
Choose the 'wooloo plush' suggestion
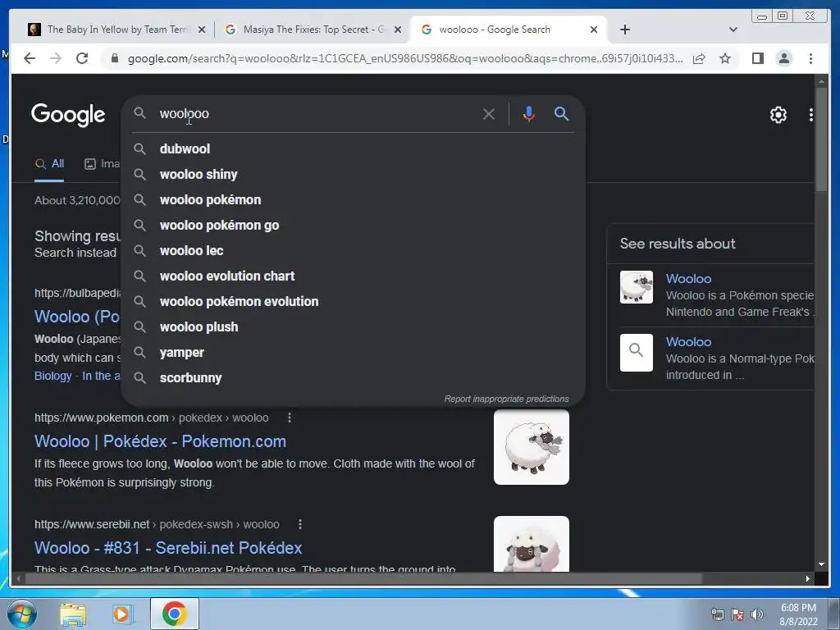tap(354, 327)
